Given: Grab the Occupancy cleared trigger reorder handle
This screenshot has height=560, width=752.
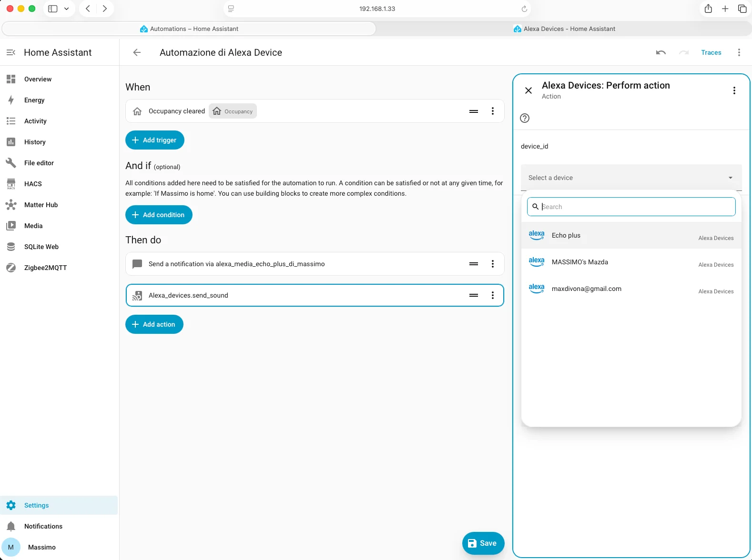Looking at the screenshot, I should coord(474,111).
